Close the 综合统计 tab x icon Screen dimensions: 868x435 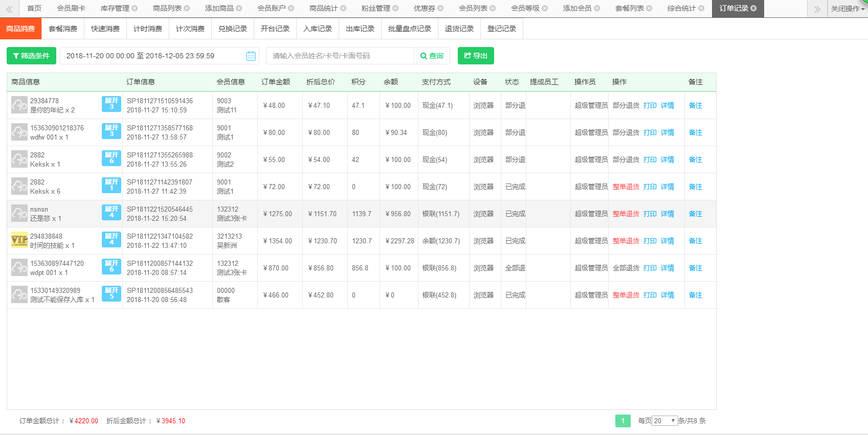point(701,8)
